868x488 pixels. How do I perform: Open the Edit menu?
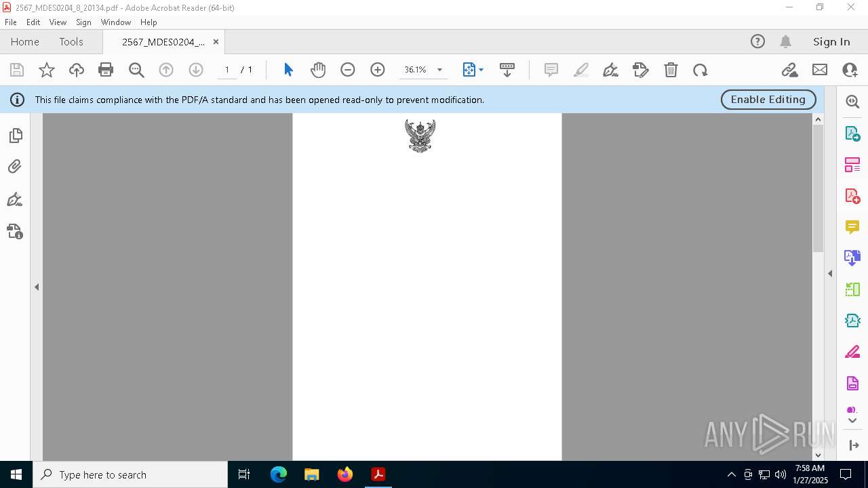[x=33, y=22]
